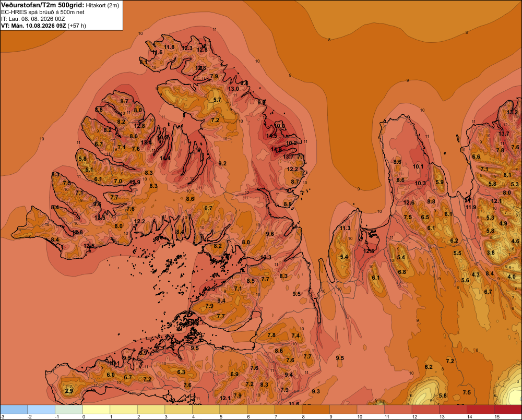Click the 2.9 temperature value on the map
This screenshot has width=522, height=420.
[x=69, y=391]
